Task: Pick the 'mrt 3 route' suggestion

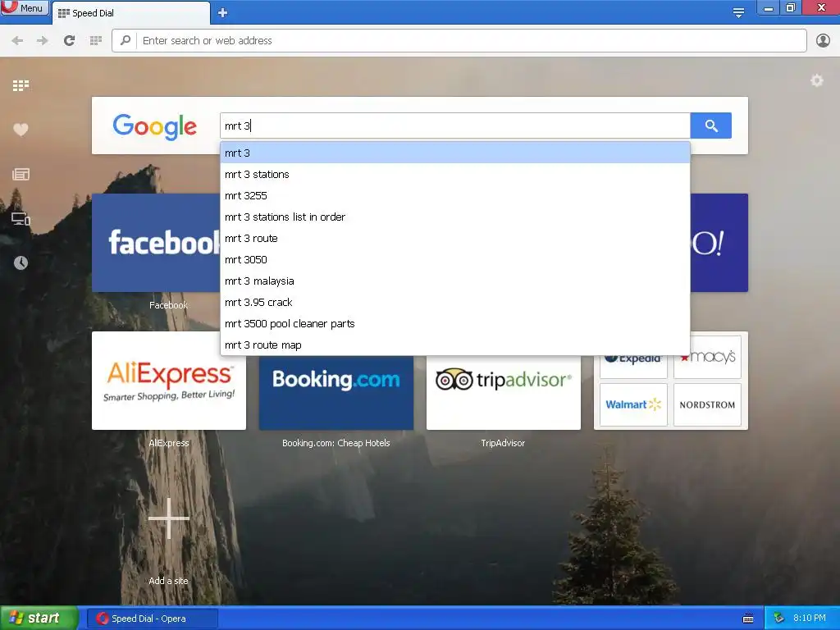Action: (x=454, y=239)
